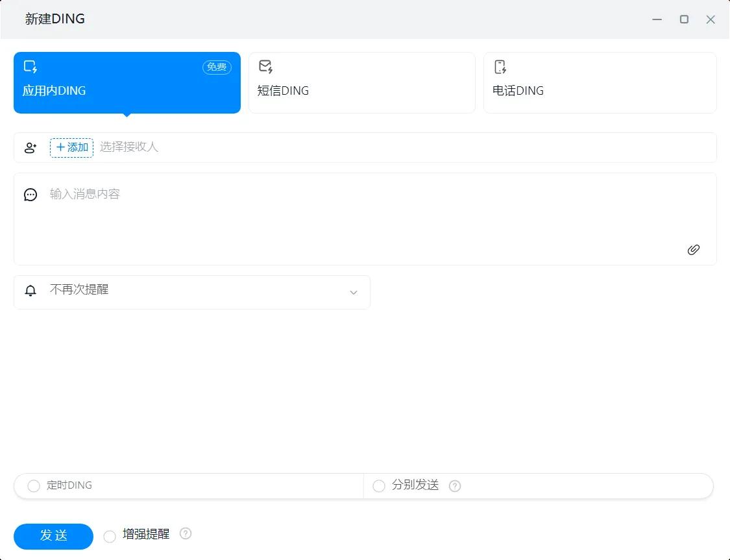Click the help icon beside 分别发送
The height and width of the screenshot is (560, 730).
[455, 485]
